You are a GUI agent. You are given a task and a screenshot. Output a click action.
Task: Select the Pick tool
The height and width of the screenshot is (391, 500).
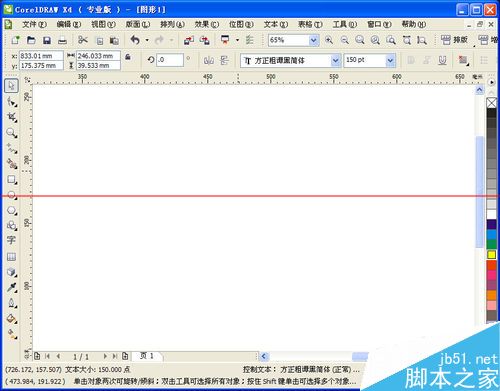tap(11, 86)
